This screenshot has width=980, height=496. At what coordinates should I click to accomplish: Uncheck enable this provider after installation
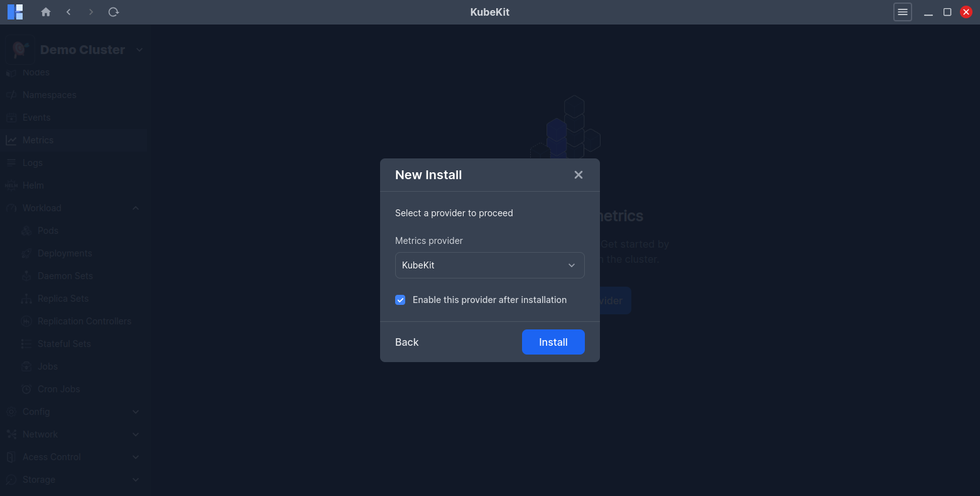(400, 300)
